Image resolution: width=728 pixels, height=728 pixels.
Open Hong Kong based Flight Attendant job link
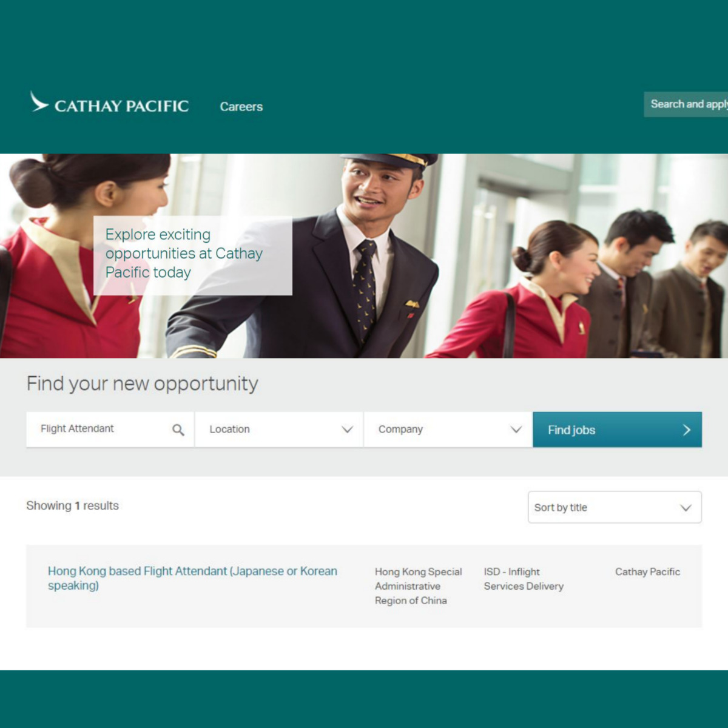point(192,578)
